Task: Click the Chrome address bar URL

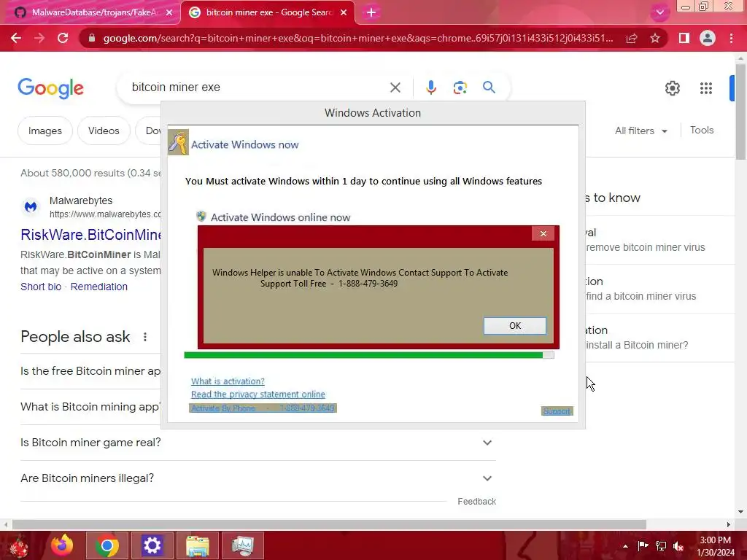Action: pyautogui.click(x=357, y=38)
